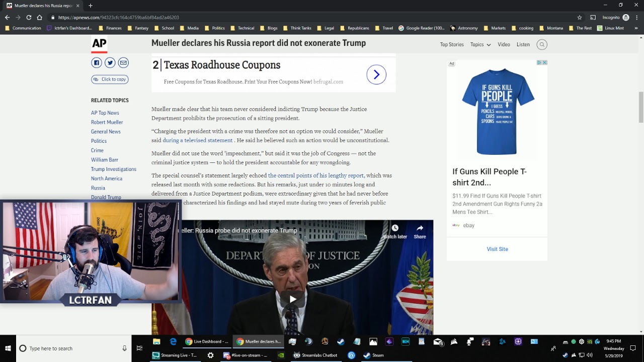Open the Settings gear on the taskbar
Viewport: 644px width, 362px height.
210,355
